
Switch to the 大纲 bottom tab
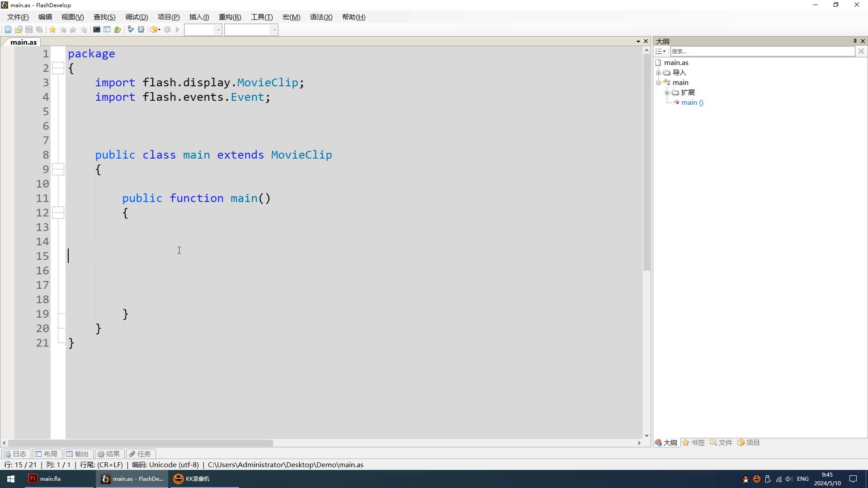pyautogui.click(x=666, y=443)
